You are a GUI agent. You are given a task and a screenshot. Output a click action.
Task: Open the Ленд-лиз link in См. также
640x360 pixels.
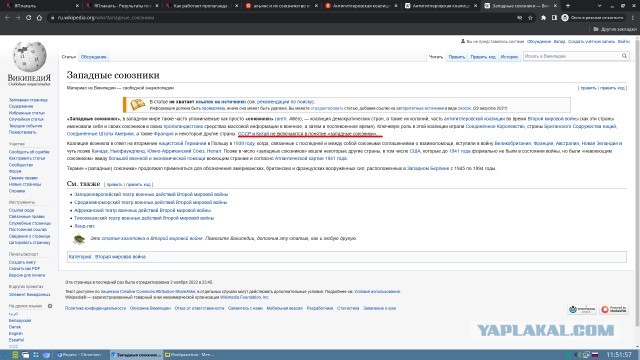pyautogui.click(x=84, y=226)
